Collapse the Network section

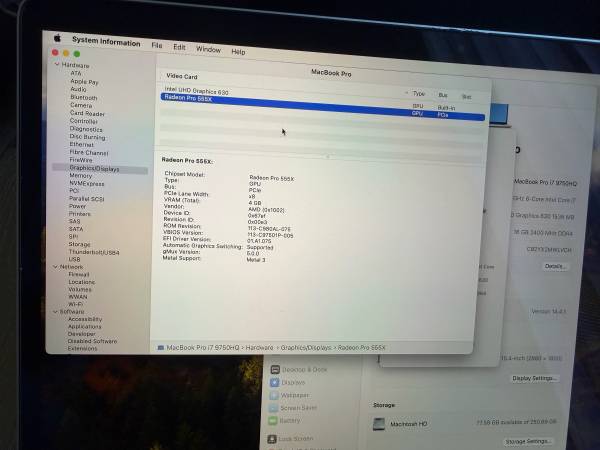[x=55, y=267]
